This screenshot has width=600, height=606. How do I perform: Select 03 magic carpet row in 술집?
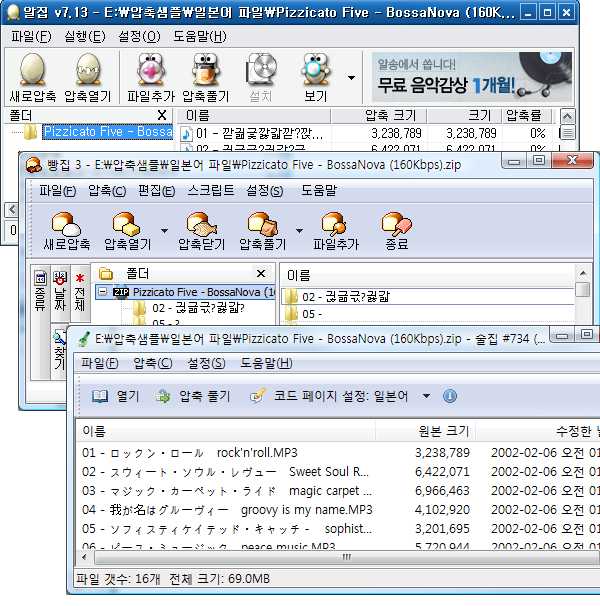click(340, 491)
